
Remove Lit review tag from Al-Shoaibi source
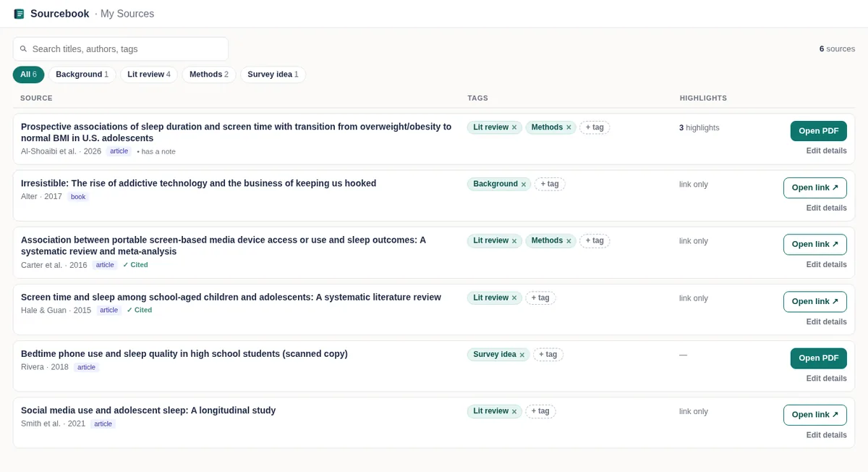[x=514, y=127]
